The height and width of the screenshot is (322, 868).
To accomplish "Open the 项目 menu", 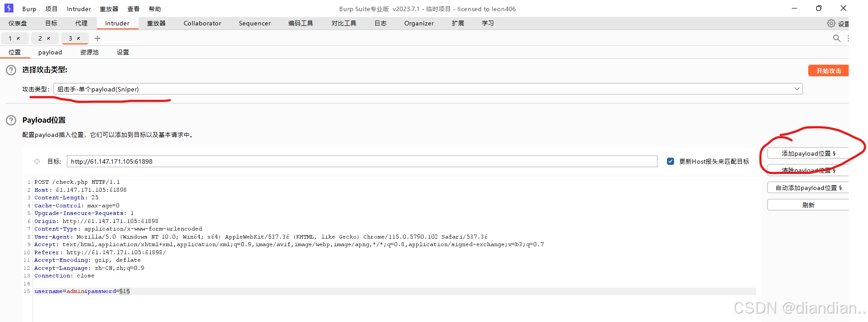I will tap(51, 9).
